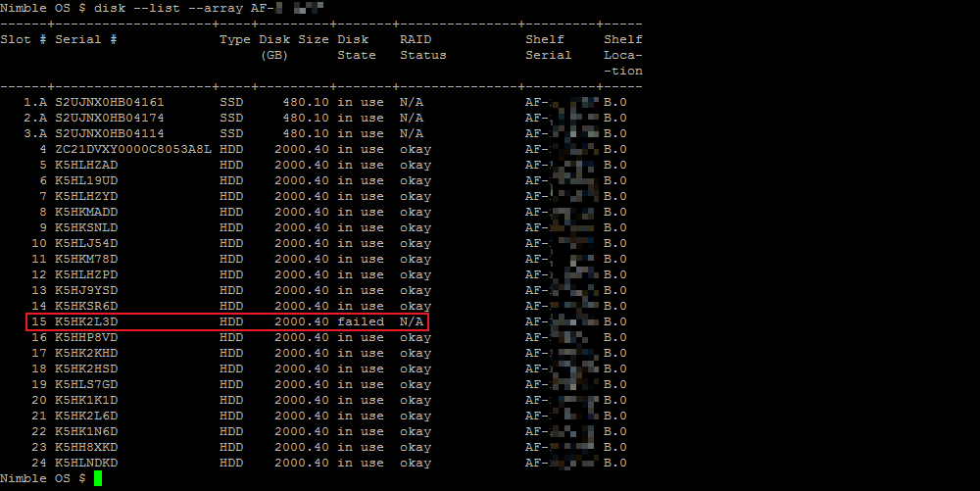Click B.0 location in K5HLHZPD row
The width and height of the screenshot is (980, 491).
click(x=615, y=274)
